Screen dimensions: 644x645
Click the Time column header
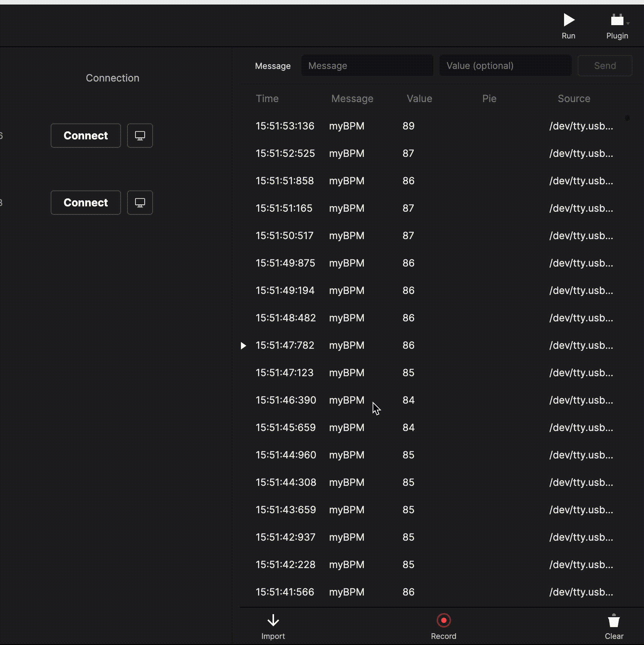[267, 99]
